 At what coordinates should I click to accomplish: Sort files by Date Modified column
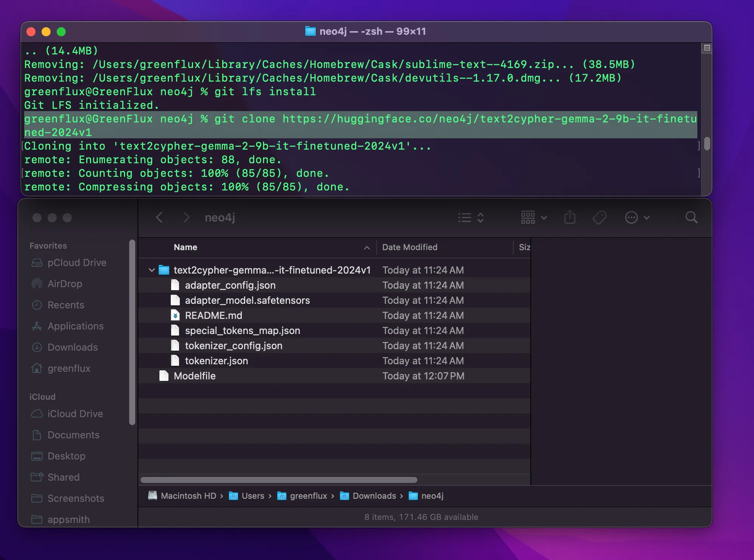(410, 247)
